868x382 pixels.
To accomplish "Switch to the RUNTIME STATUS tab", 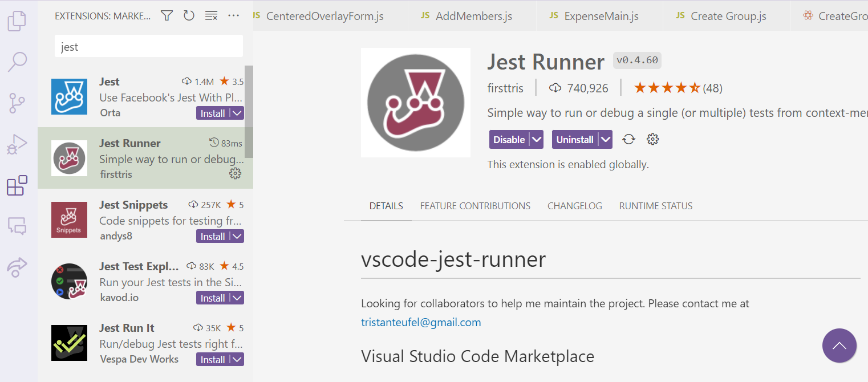I will tap(656, 206).
